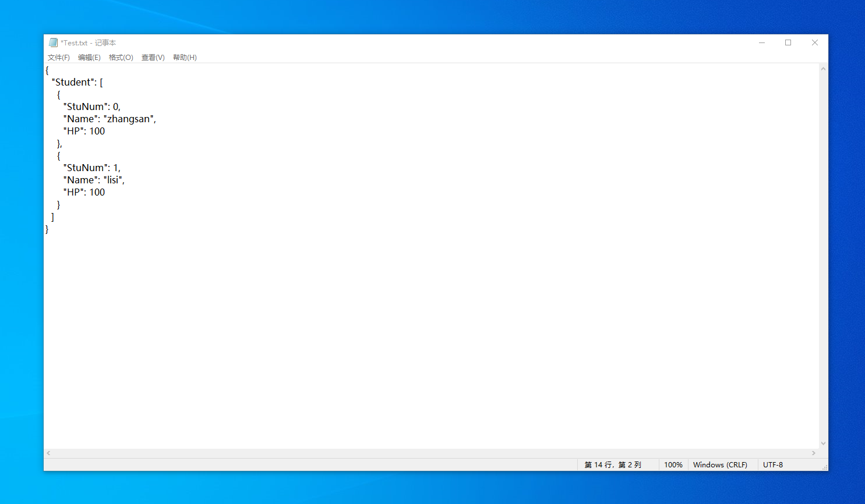Click the Windows (CRLF) status entry
Image resolution: width=865 pixels, height=504 pixels.
(720, 464)
